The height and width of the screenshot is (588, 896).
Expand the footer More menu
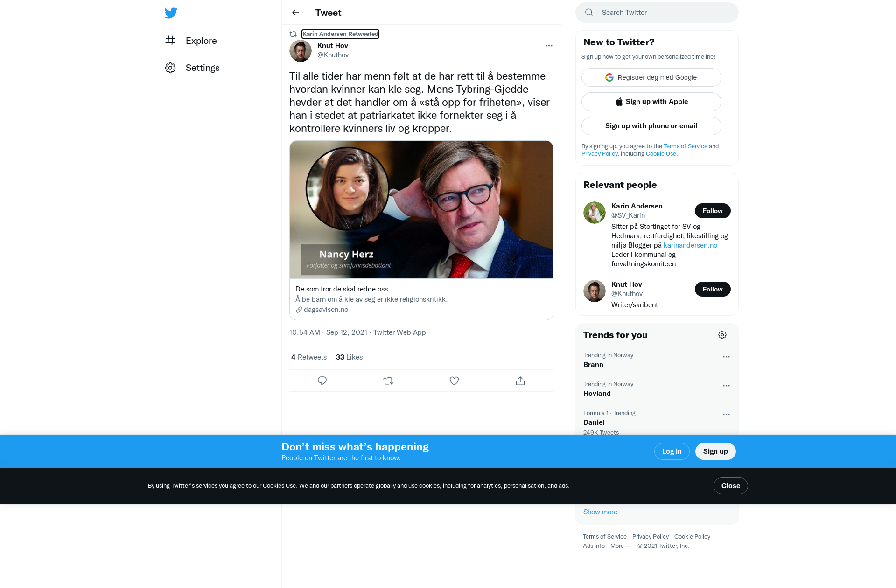pyautogui.click(x=620, y=546)
